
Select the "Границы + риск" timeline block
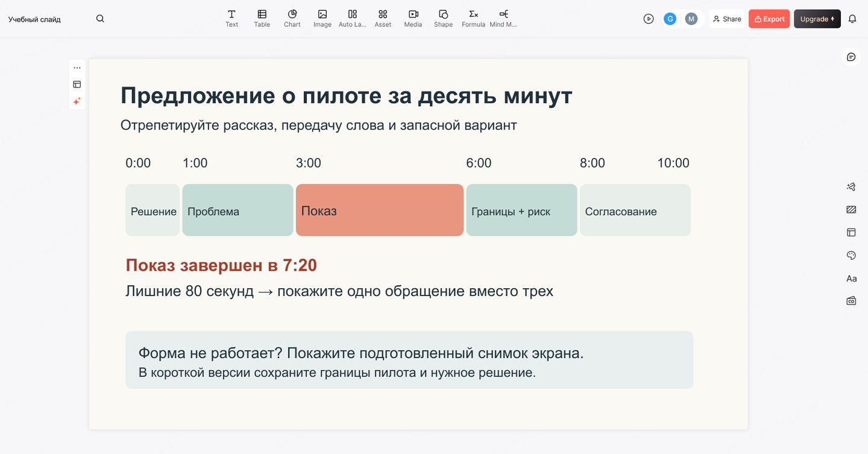521,210
